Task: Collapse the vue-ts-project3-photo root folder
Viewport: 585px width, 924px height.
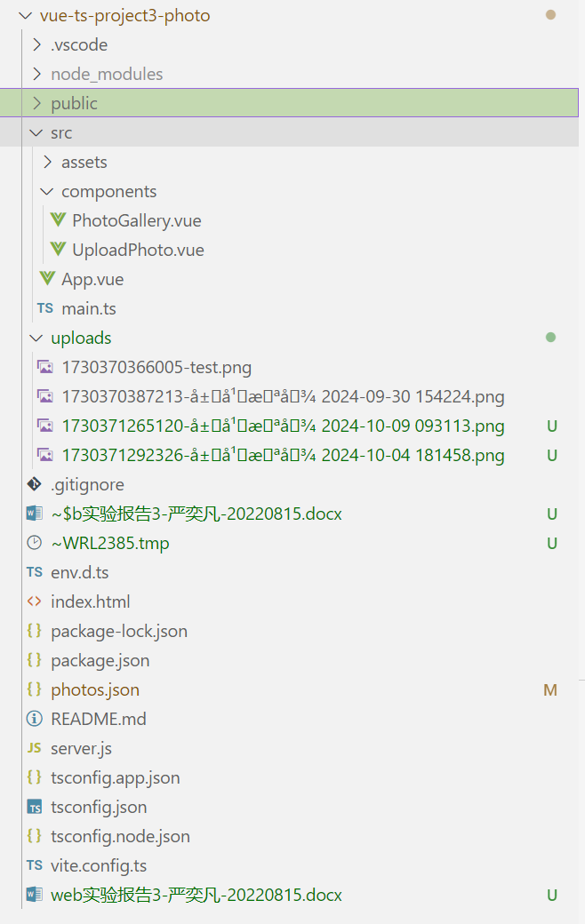Action: click(25, 16)
